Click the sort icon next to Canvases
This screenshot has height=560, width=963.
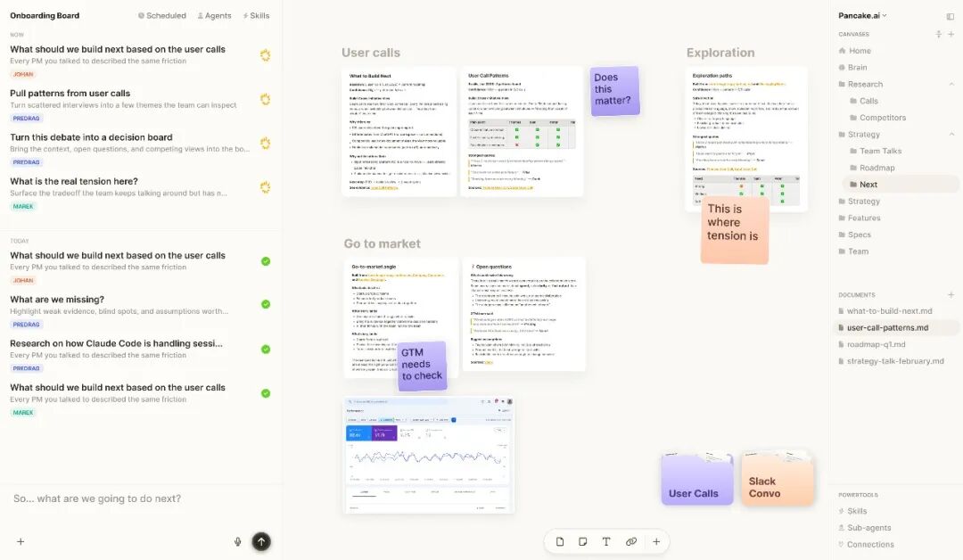(x=938, y=35)
